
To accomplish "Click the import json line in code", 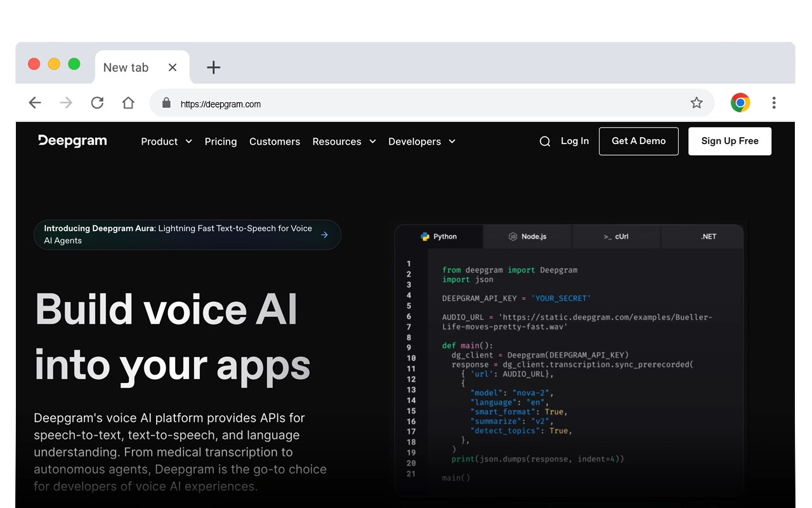I will 468,279.
